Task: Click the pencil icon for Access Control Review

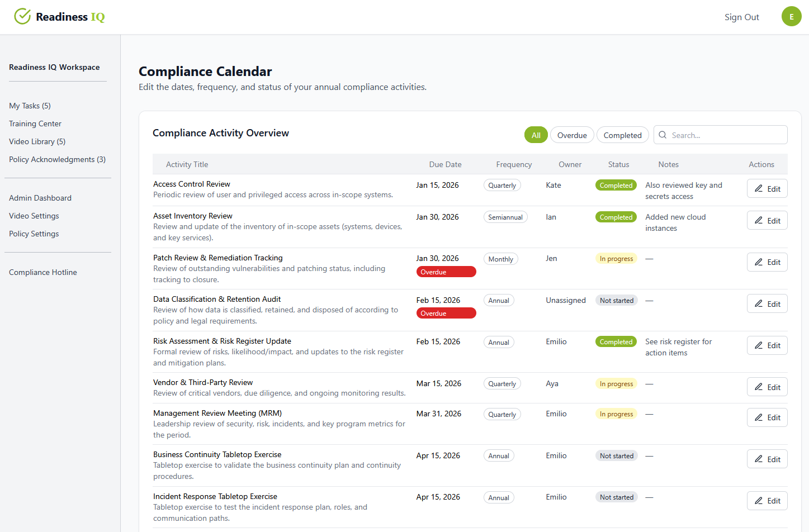Action: click(x=759, y=188)
